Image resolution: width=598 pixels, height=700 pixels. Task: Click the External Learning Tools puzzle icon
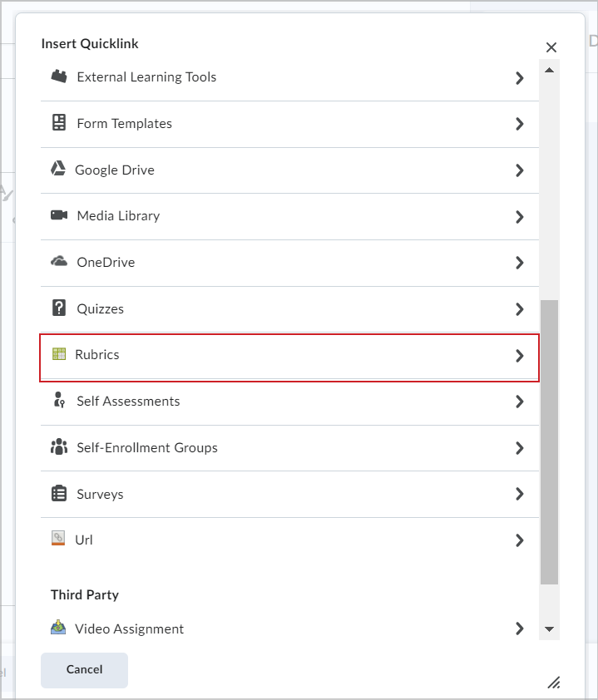(x=59, y=76)
